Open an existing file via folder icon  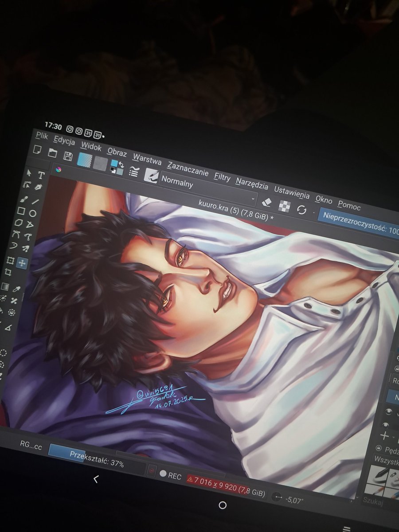pyautogui.click(x=53, y=153)
